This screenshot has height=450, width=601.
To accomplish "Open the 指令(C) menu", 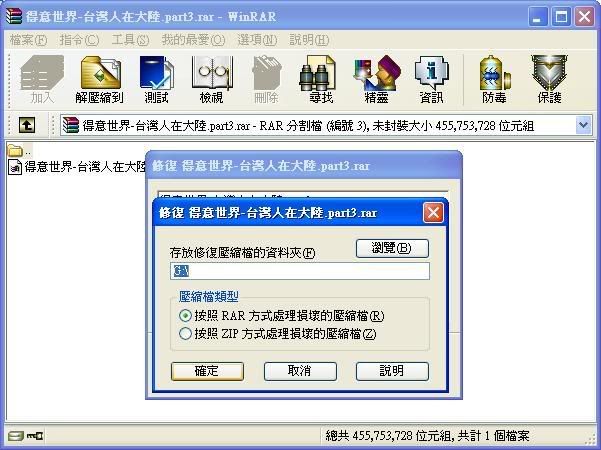I will click(79, 40).
